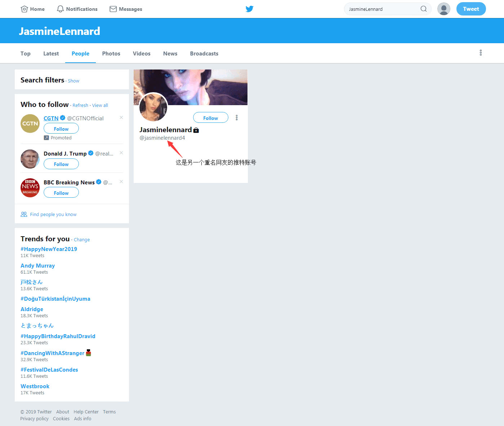504x426 pixels.
Task: Show the search filters
Action: [73, 81]
